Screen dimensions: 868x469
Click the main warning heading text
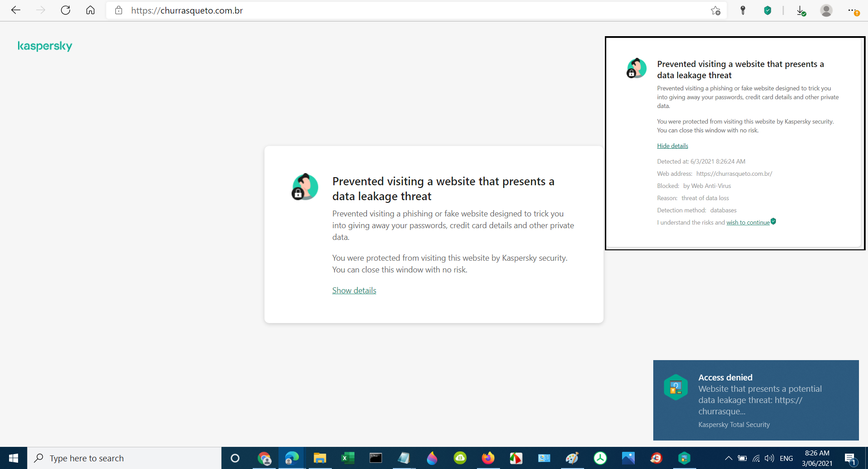443,188
